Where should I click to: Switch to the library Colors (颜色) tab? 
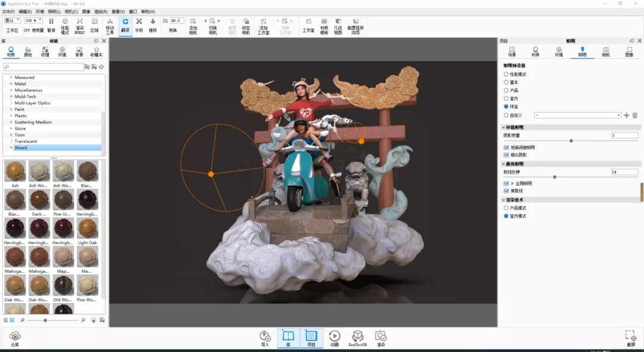(x=28, y=52)
